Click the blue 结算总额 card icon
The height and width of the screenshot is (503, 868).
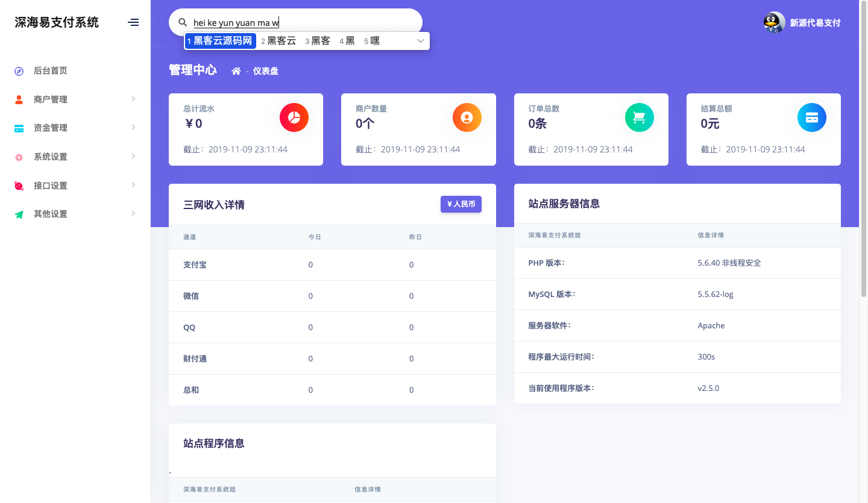pyautogui.click(x=811, y=117)
